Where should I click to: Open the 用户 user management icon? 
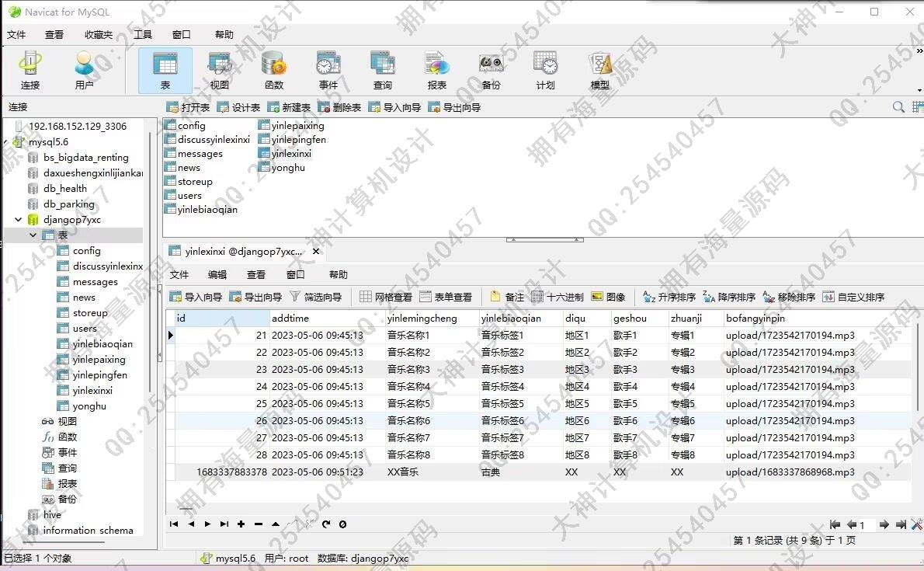pos(84,71)
